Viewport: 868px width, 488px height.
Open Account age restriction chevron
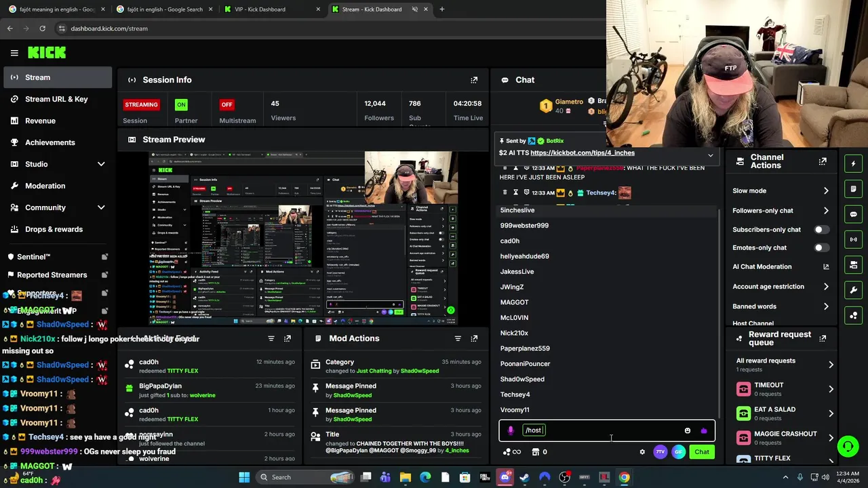point(826,287)
